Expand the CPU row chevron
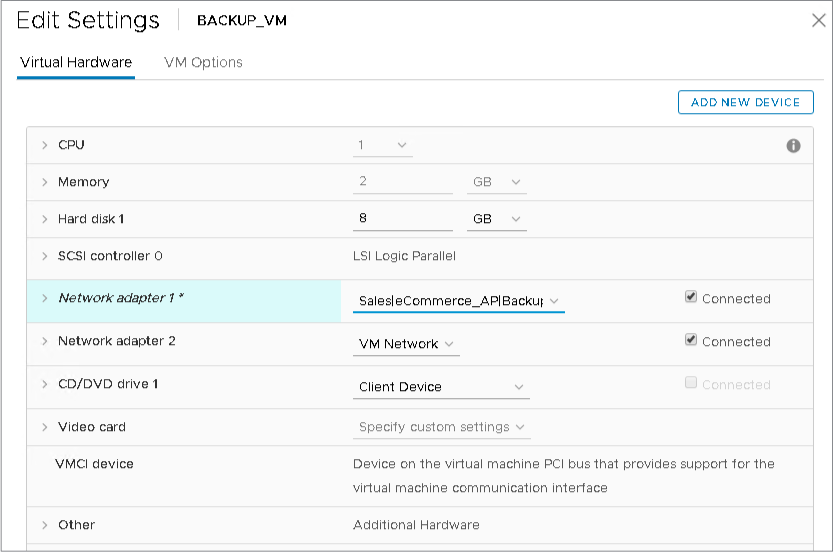833x552 pixels. 45,146
